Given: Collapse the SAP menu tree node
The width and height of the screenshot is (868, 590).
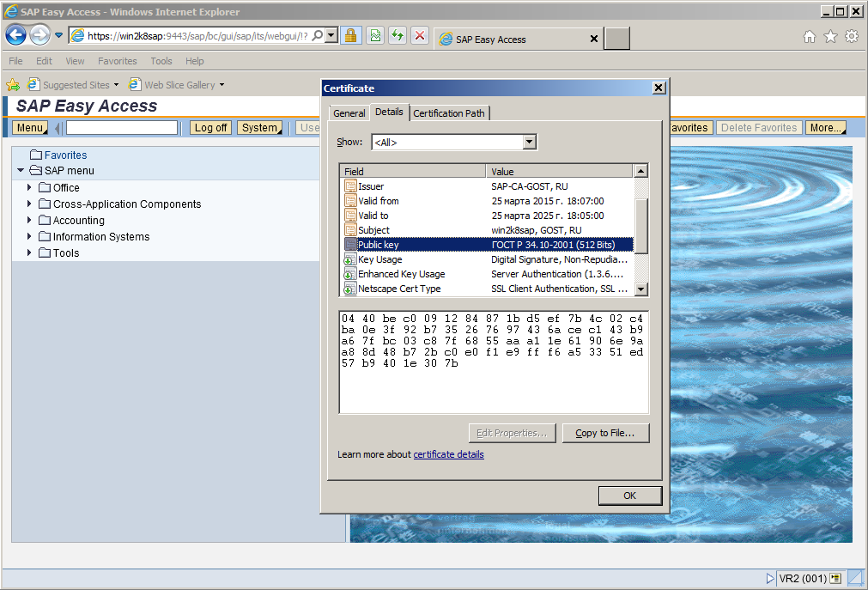Looking at the screenshot, I should [21, 171].
